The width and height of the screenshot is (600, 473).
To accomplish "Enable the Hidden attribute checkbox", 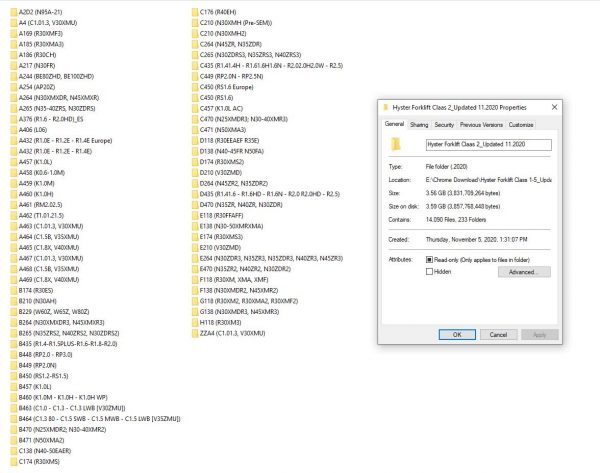I will pyautogui.click(x=429, y=272).
